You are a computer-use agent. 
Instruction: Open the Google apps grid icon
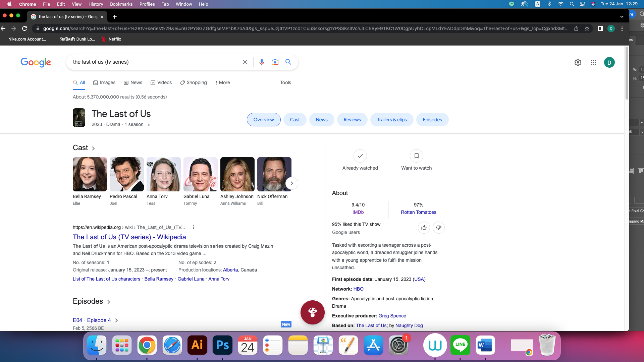(593, 62)
